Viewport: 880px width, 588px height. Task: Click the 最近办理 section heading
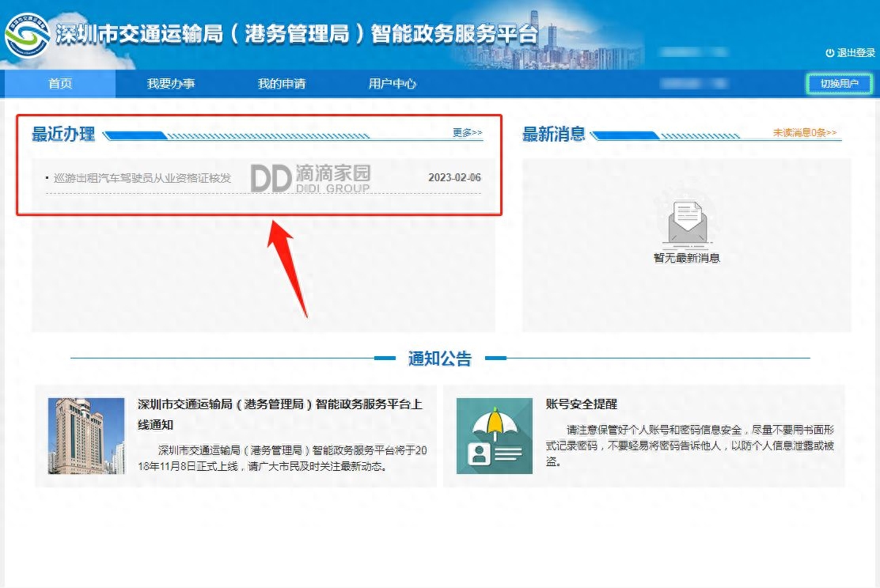pos(63,134)
